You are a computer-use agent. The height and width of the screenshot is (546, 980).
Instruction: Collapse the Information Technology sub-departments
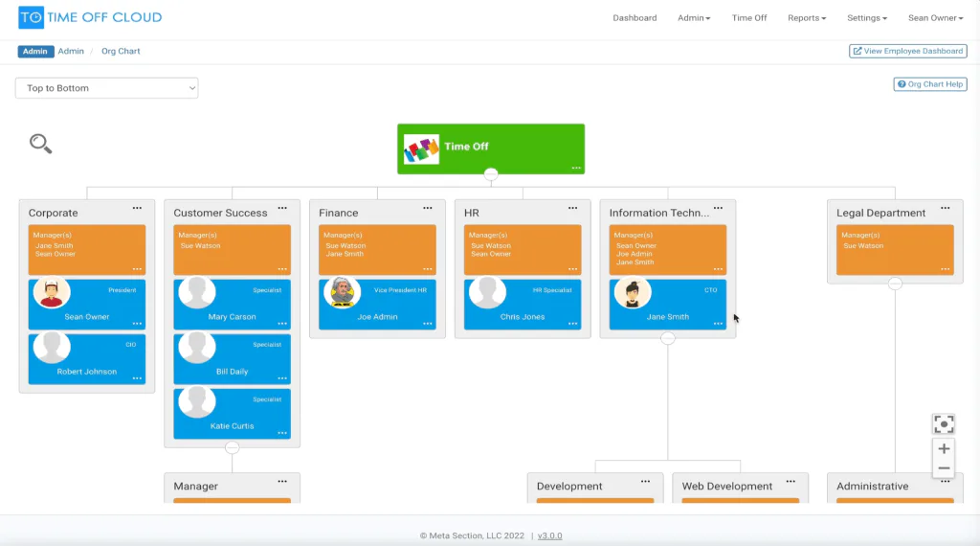click(x=667, y=338)
